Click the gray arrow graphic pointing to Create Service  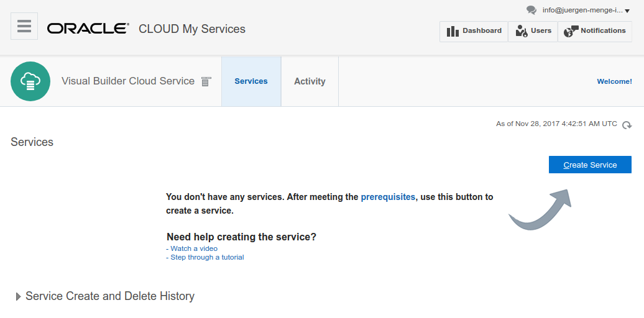point(540,210)
